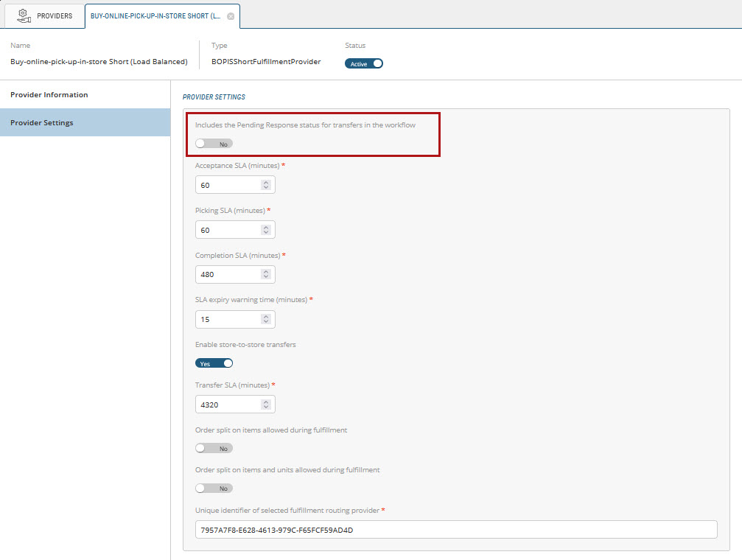The height and width of the screenshot is (560, 742).
Task: Open Provider Information section
Action: [x=85, y=94]
